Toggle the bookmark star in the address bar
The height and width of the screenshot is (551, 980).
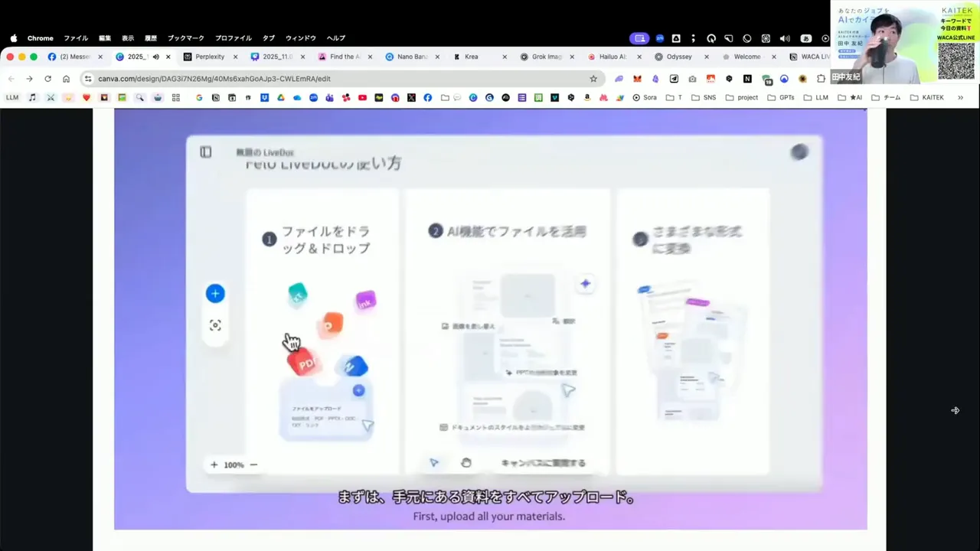(593, 78)
